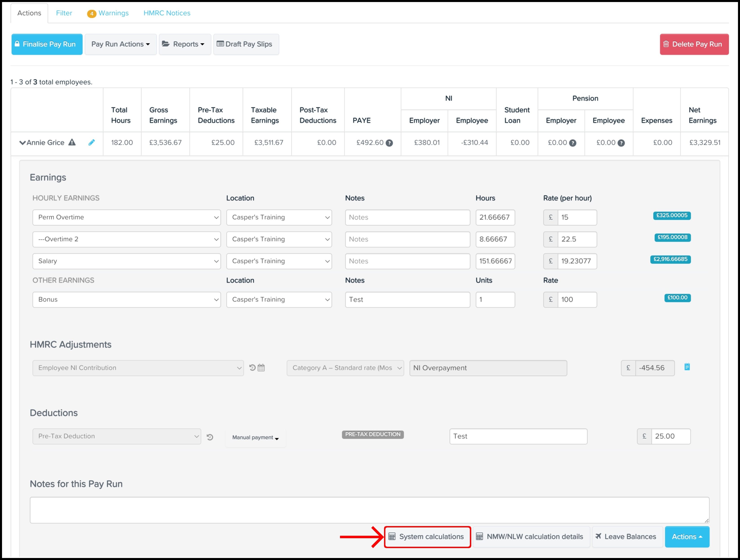Viewport: 740px width, 560px height.
Task: Open the edit pencil for Annie Grice
Action: coord(92,142)
